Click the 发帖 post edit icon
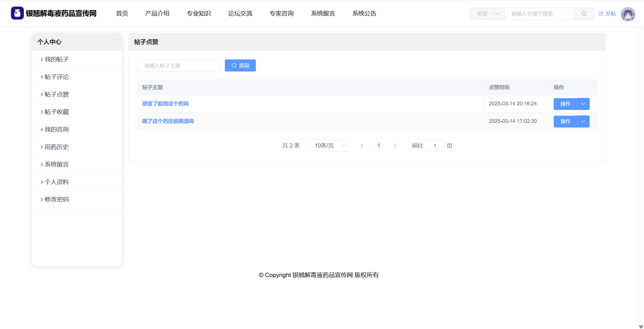644x329 pixels. point(601,13)
